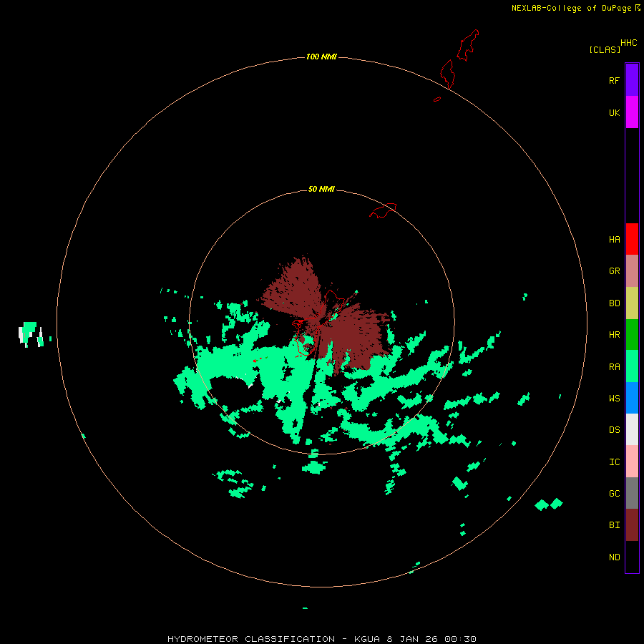Click the BD legend label text
The height and width of the screenshot is (644, 644).
pyautogui.click(x=615, y=303)
